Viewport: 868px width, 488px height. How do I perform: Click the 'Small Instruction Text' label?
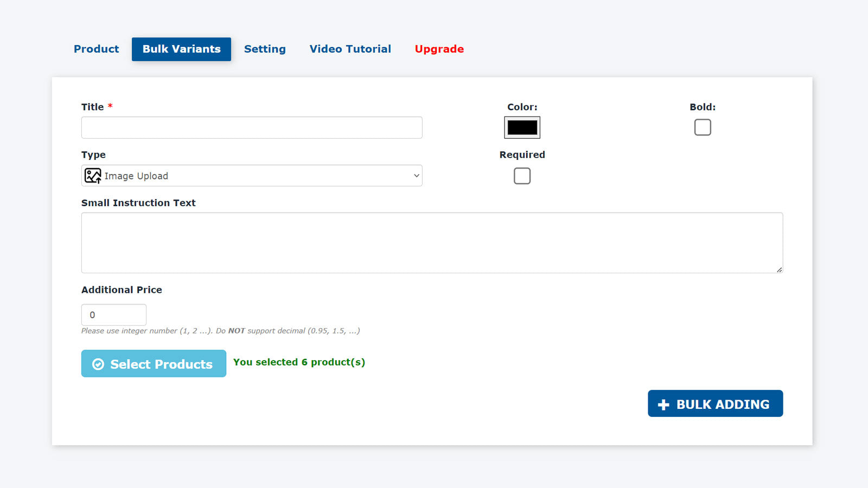point(138,203)
